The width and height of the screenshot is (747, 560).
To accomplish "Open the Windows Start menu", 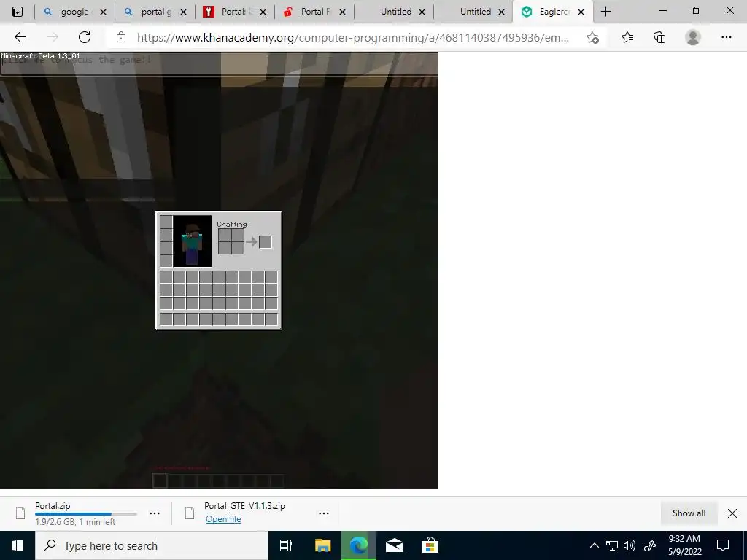I will tap(18, 545).
